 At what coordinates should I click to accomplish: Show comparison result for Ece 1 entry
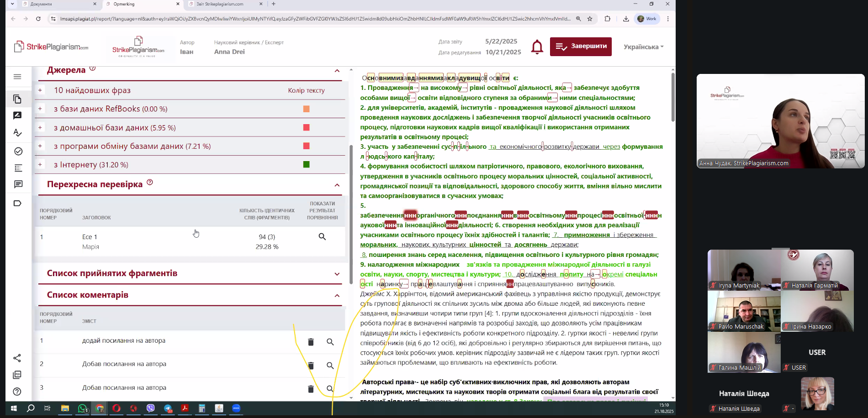click(x=322, y=237)
